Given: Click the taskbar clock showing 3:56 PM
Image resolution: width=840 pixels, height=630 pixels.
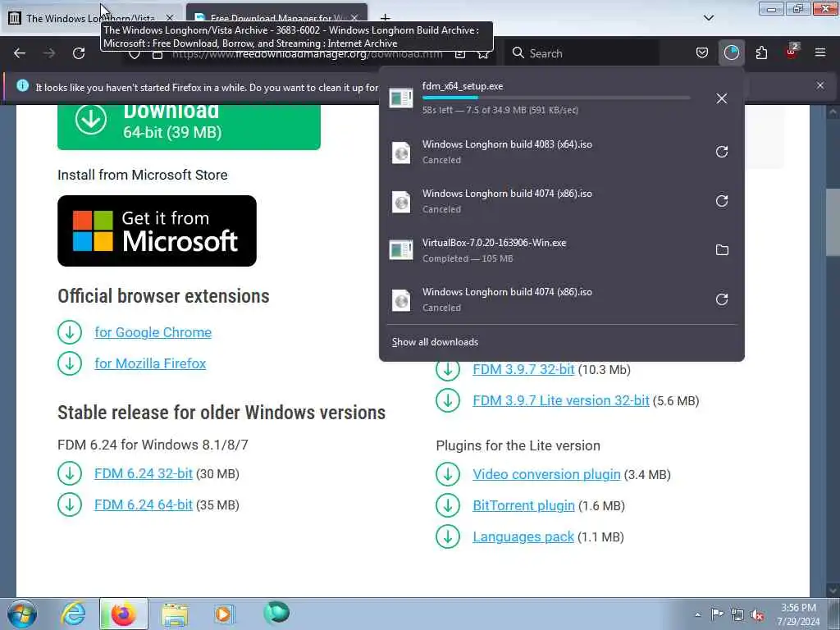Looking at the screenshot, I should [799, 614].
